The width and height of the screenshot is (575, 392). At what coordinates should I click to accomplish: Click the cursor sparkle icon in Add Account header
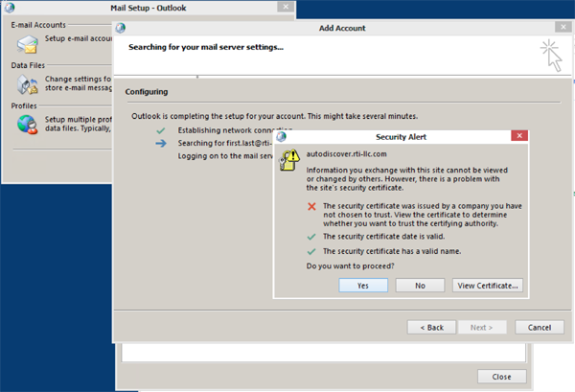click(x=551, y=56)
